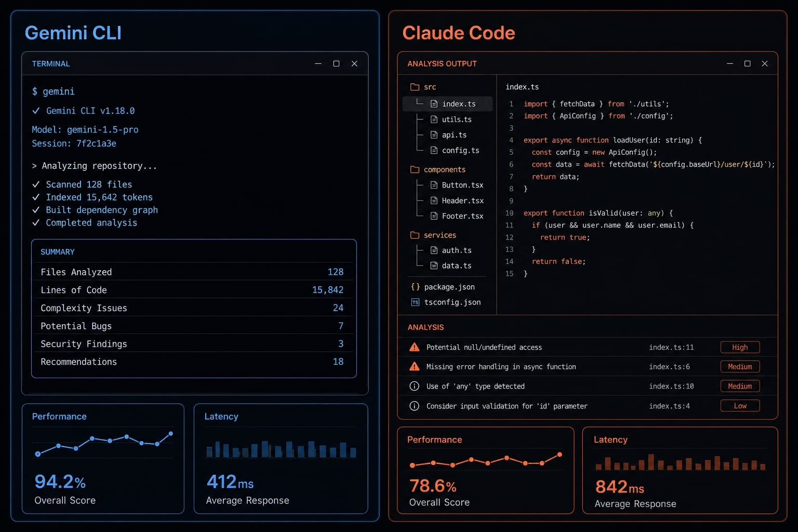Click 'Potential null/undefined access' finding text
This screenshot has height=532, width=798.
pyautogui.click(x=484, y=347)
